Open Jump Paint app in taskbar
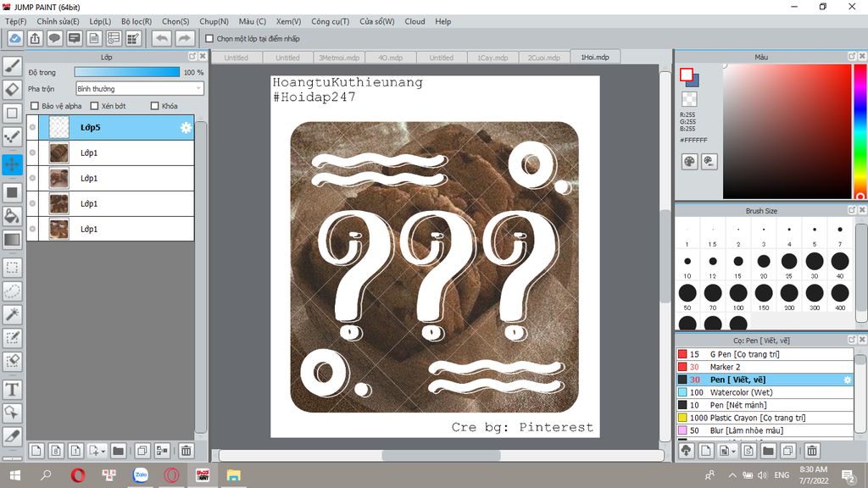This screenshot has width=868, height=488. (203, 474)
